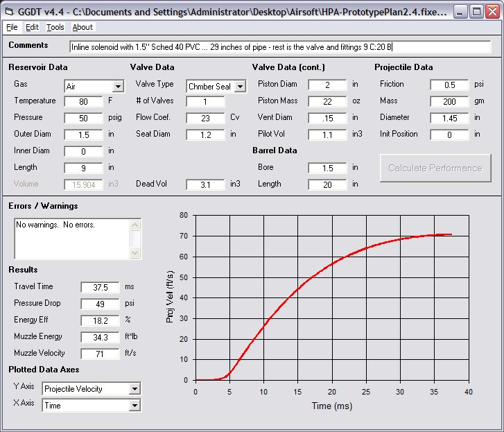504x432 pixels.
Task: Open the X Axis plotted data dropdown
Action: (x=134, y=406)
